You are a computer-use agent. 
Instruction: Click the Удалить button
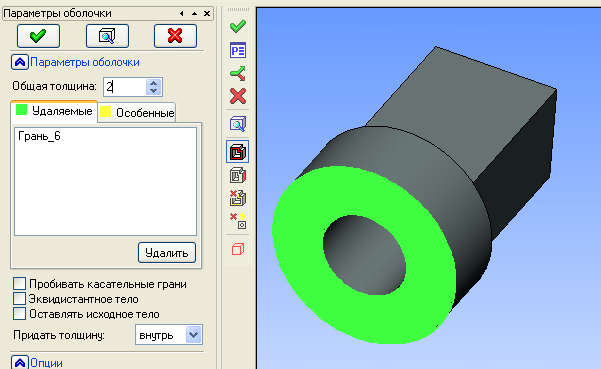pyautogui.click(x=167, y=253)
